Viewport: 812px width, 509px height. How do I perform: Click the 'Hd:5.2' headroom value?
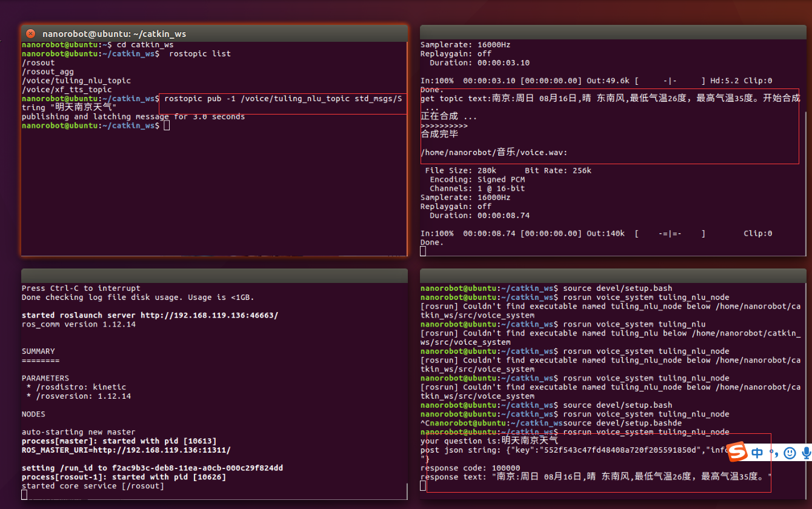pos(724,81)
